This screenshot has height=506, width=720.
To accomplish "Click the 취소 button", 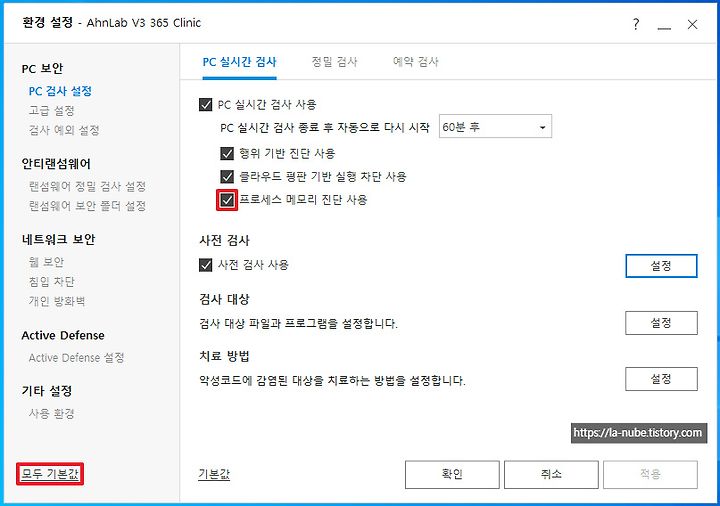I will pyautogui.click(x=551, y=474).
